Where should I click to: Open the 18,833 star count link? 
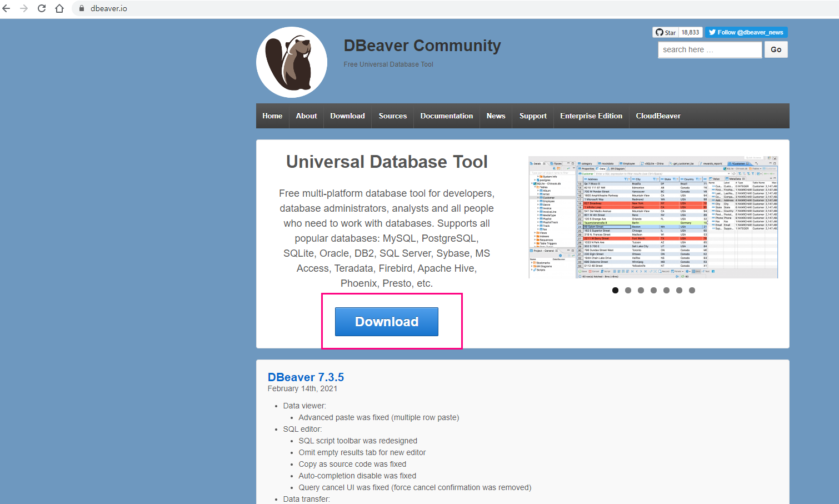tap(690, 32)
